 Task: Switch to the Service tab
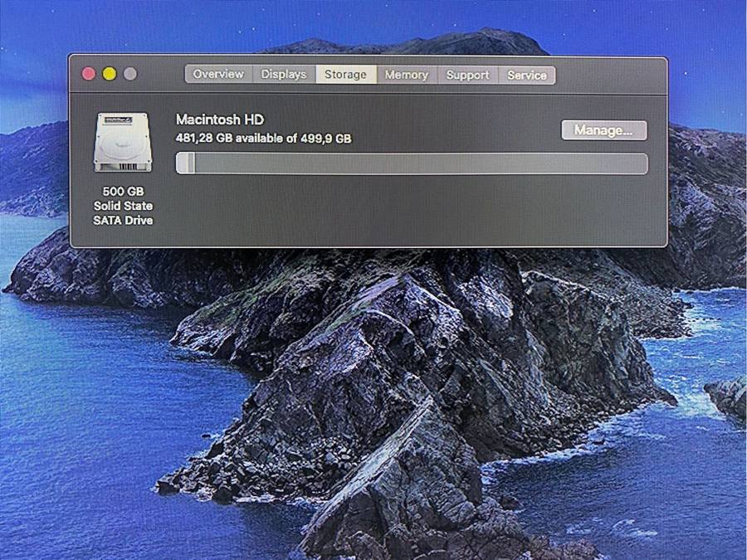pos(527,75)
